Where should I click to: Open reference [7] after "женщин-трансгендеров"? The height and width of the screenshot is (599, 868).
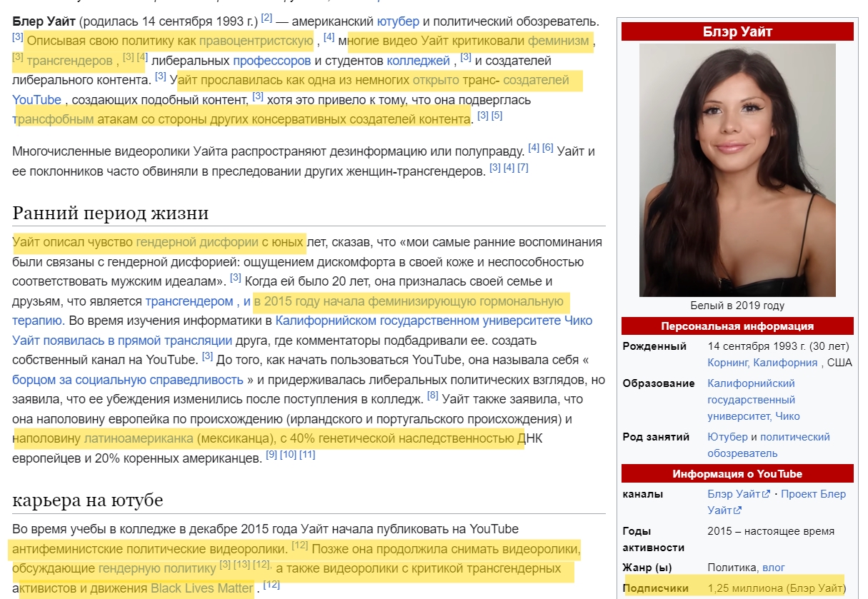click(523, 168)
